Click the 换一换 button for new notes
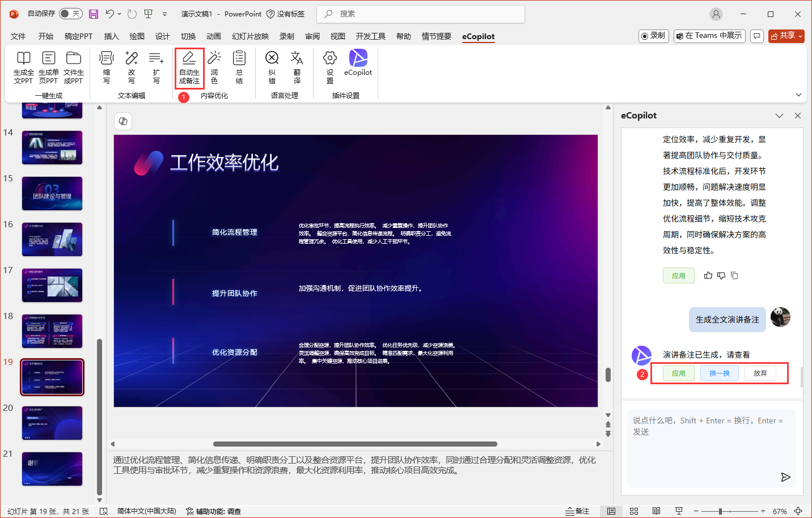 (719, 373)
